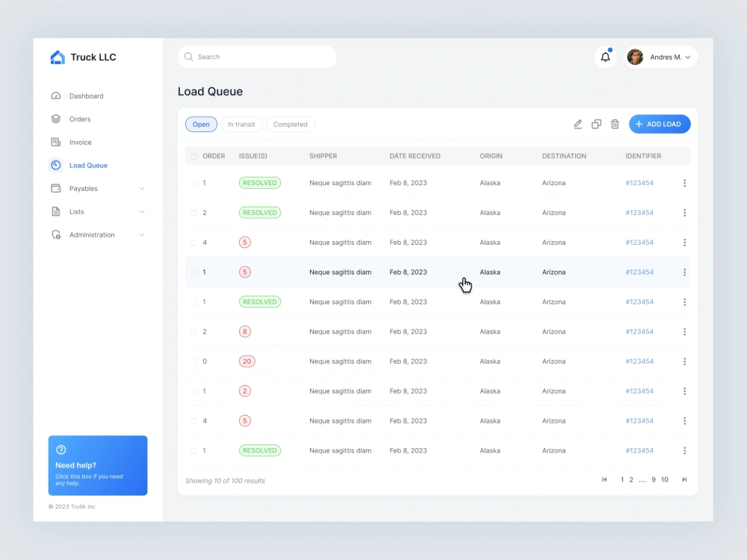Click the ORIGIN column header
This screenshot has width=747, height=560.
(x=492, y=156)
